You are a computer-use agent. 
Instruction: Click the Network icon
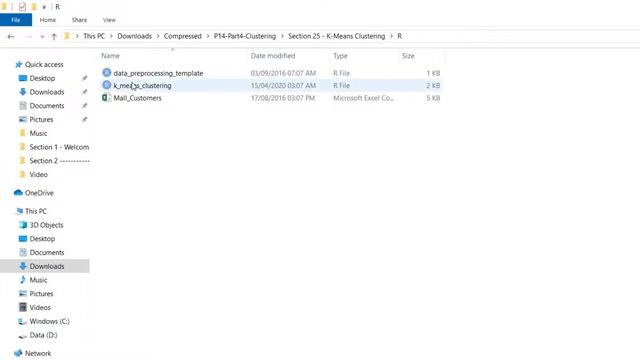[18, 353]
